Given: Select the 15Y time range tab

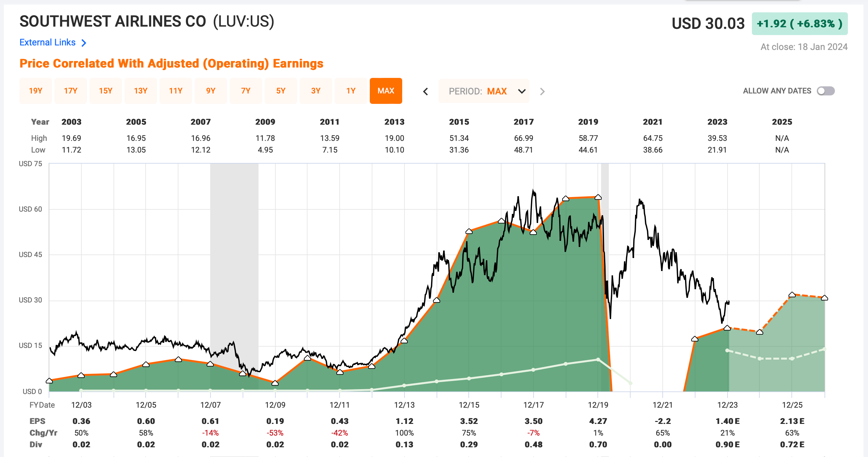Looking at the screenshot, I should pyautogui.click(x=106, y=91).
